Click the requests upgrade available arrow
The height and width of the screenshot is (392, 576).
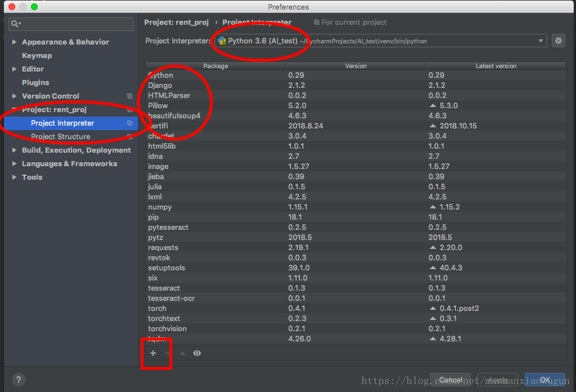pyautogui.click(x=433, y=247)
